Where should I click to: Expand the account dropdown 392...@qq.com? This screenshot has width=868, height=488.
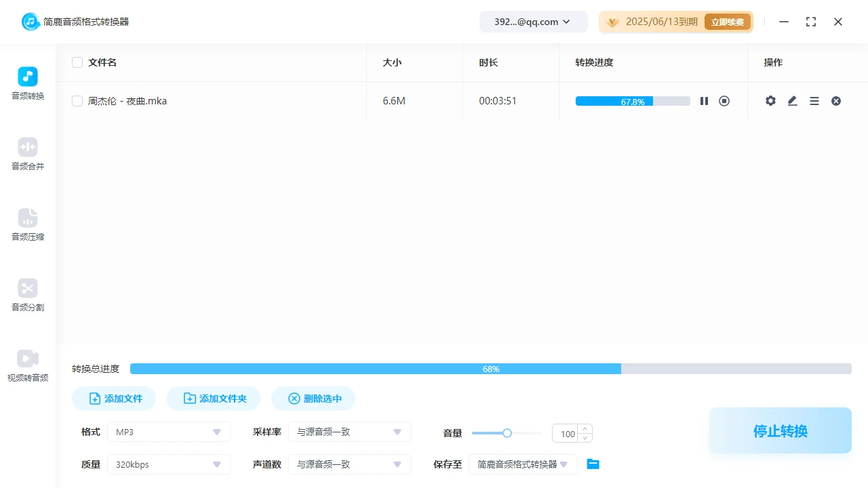[534, 22]
